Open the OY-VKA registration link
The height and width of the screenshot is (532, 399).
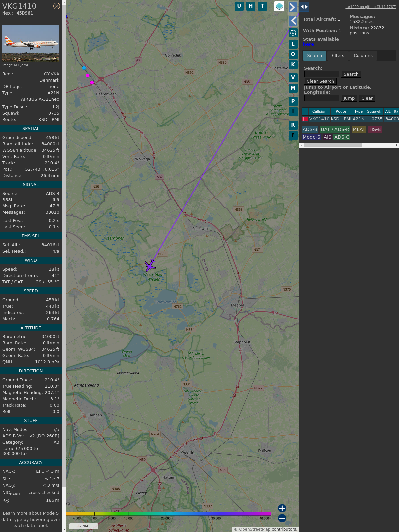pos(51,74)
